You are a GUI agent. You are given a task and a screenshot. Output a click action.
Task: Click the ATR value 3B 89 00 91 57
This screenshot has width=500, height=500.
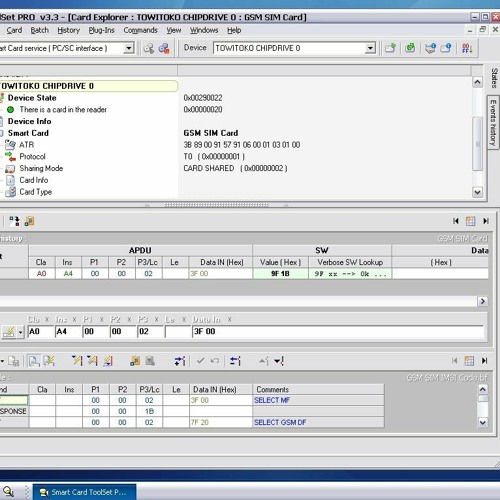(x=242, y=145)
